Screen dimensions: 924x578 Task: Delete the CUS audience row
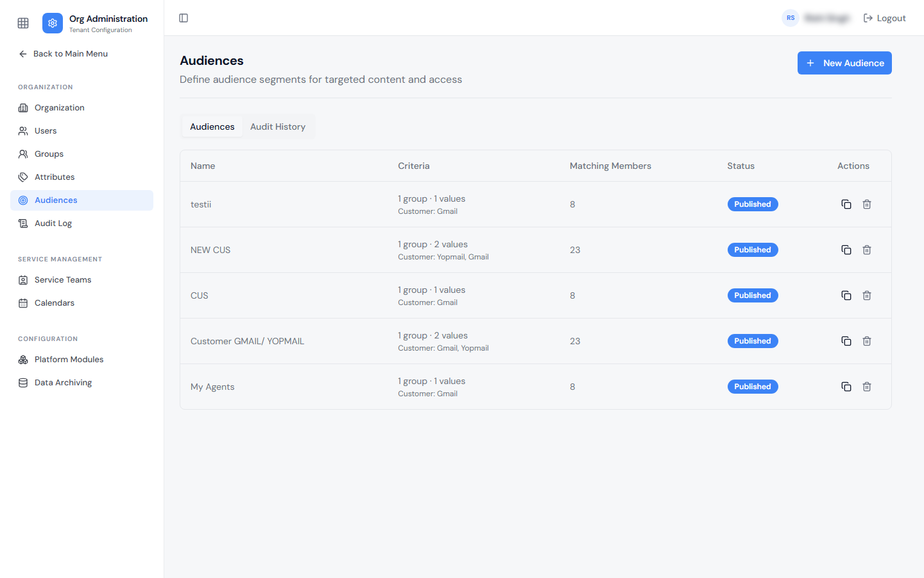pyautogui.click(x=867, y=295)
